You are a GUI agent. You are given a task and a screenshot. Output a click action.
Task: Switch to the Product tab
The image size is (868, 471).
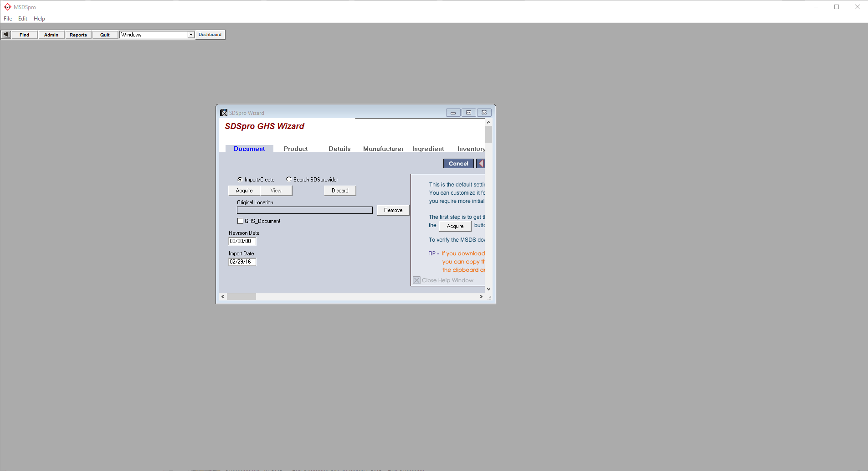(x=295, y=149)
